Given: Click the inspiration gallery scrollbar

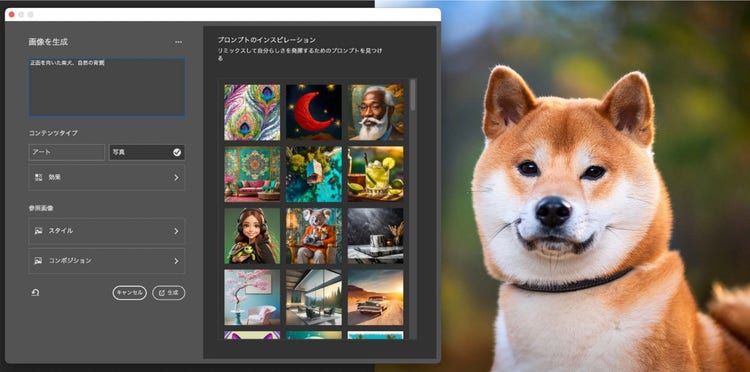Looking at the screenshot, I should coord(412,96).
